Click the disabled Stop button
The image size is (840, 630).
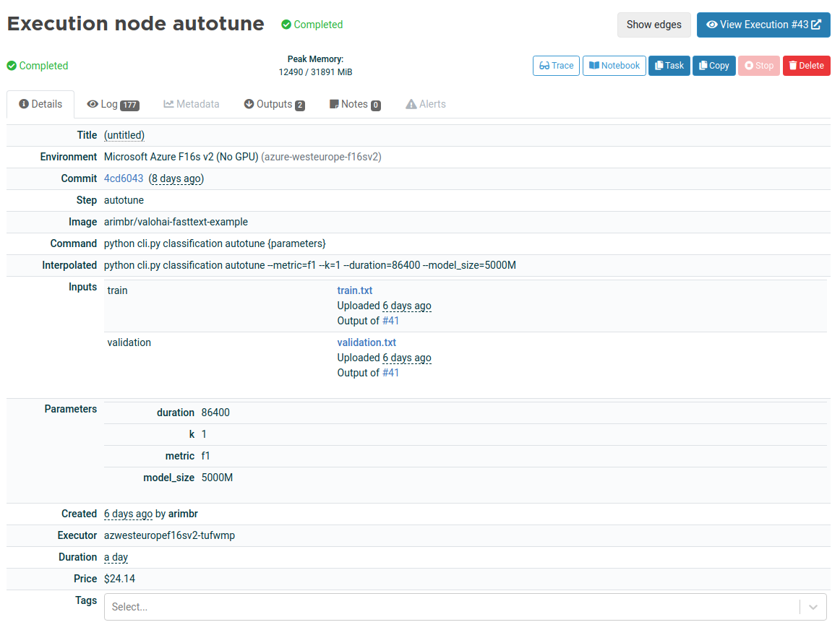[x=758, y=65]
